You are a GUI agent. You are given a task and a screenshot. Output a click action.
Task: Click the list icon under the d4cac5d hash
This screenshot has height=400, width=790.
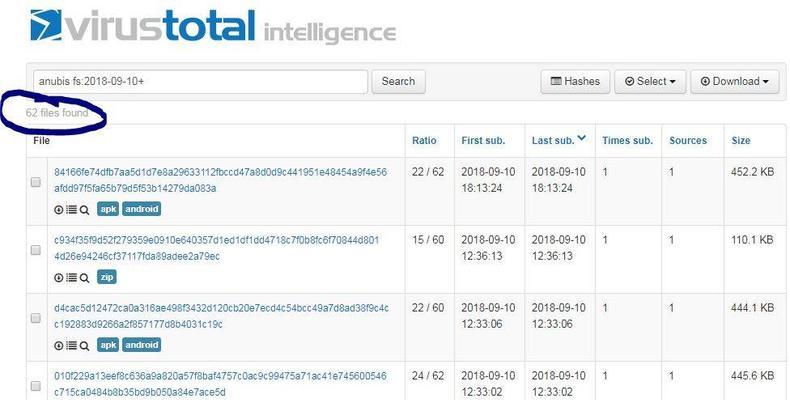72,345
